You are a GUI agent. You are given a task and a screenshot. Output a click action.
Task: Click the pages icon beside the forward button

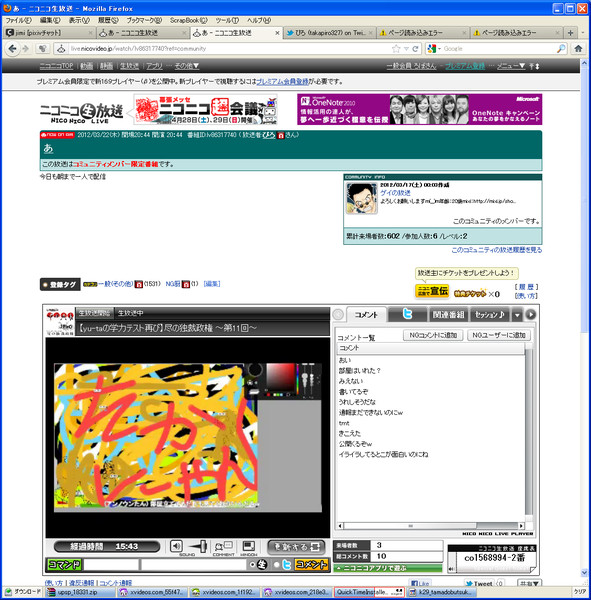tap(42, 49)
